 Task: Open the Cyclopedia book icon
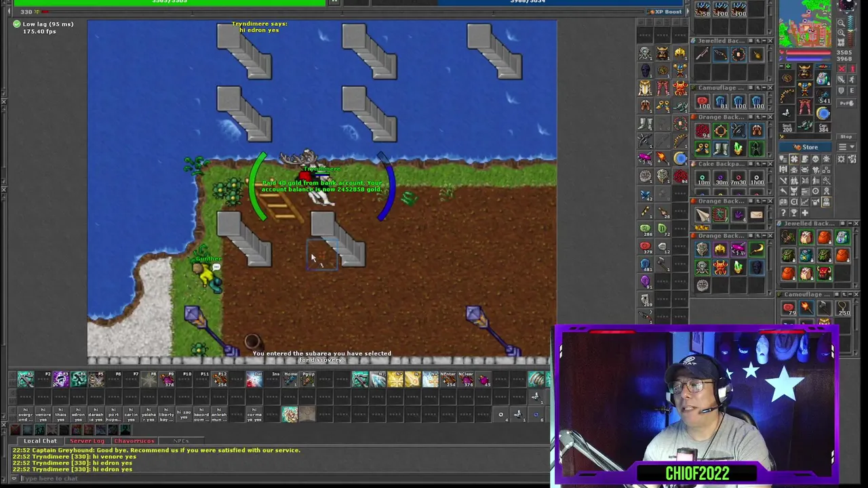click(x=783, y=202)
